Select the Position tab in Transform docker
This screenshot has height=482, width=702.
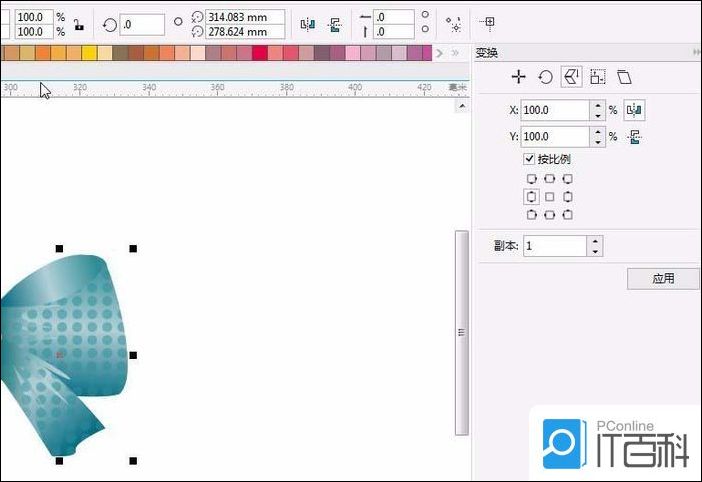coord(518,77)
